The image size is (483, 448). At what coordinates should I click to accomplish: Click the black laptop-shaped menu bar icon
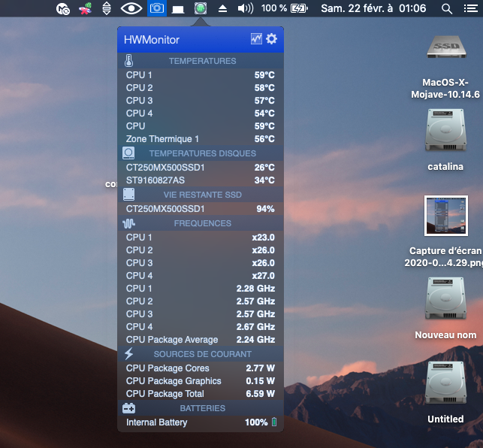[178, 10]
